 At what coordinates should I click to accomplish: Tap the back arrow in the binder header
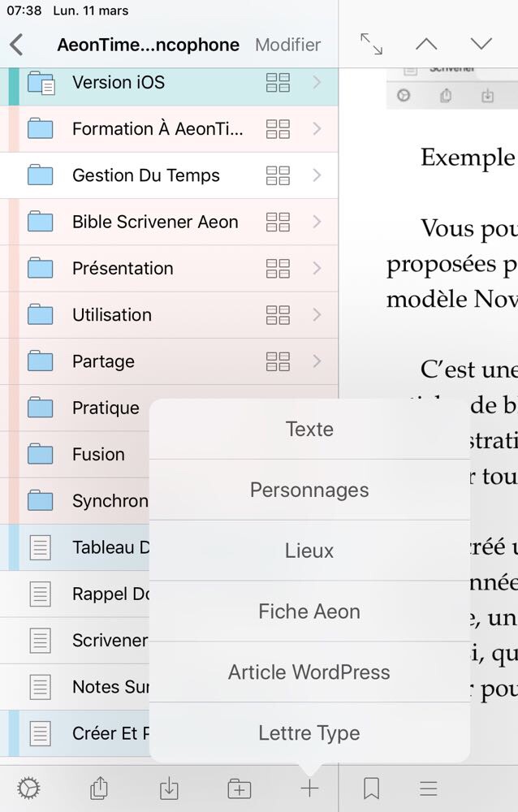click(16, 45)
